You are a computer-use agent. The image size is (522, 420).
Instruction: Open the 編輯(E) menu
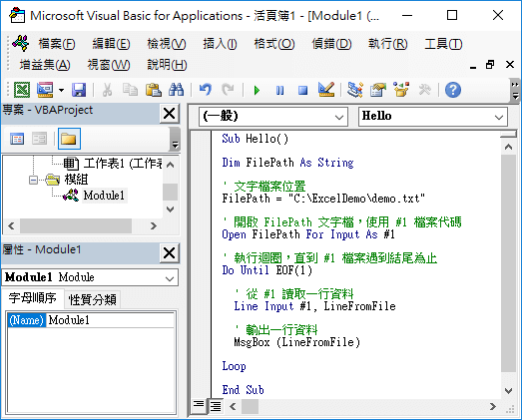[x=111, y=44]
